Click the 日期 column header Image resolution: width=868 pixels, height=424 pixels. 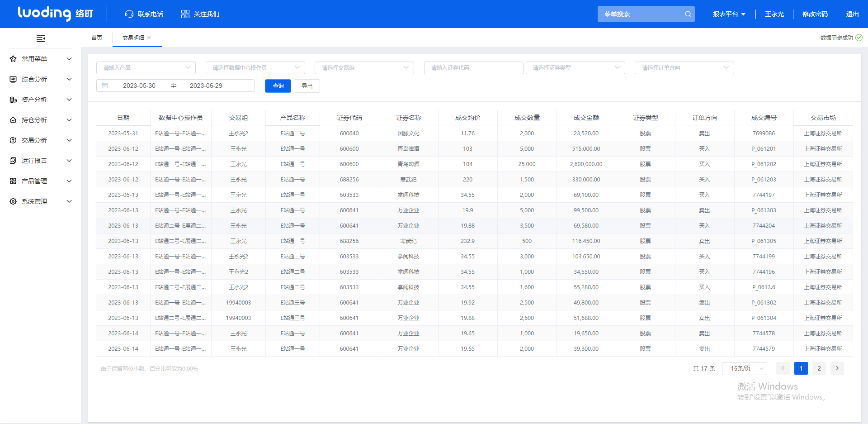123,118
